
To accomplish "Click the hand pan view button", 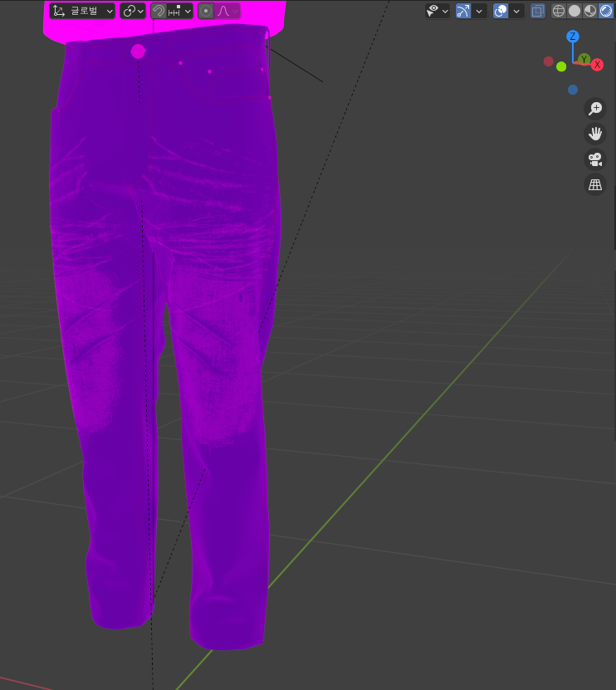I will 595,134.
